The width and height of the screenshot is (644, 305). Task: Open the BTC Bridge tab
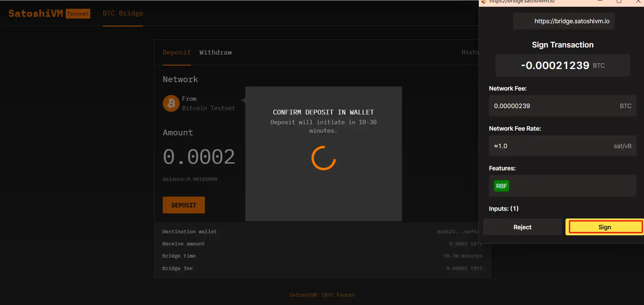(123, 13)
